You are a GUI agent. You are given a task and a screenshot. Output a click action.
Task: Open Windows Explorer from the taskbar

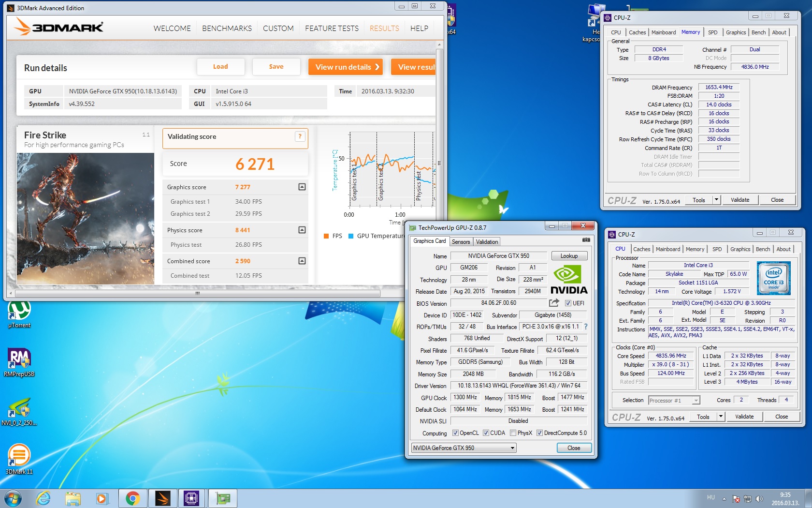73,498
